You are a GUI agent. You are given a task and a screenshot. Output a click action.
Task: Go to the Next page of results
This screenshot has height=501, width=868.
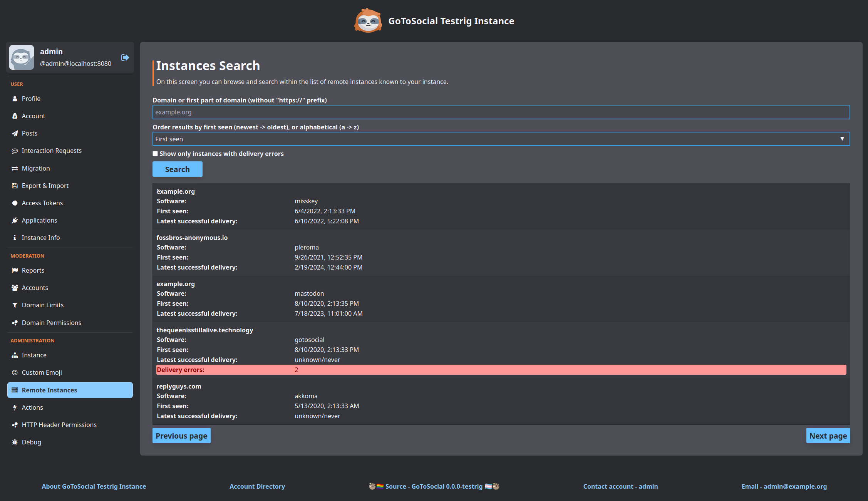coord(828,436)
